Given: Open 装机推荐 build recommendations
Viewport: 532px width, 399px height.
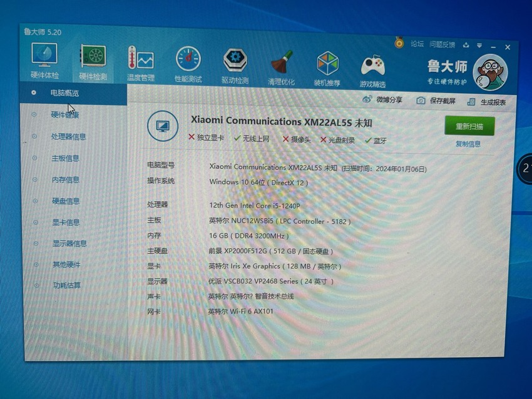Looking at the screenshot, I should (x=327, y=69).
